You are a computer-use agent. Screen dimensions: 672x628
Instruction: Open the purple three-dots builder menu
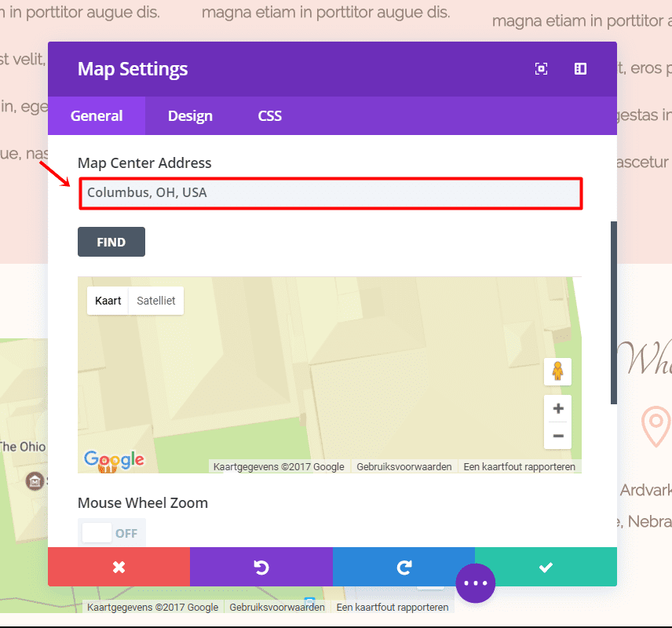coord(475,583)
